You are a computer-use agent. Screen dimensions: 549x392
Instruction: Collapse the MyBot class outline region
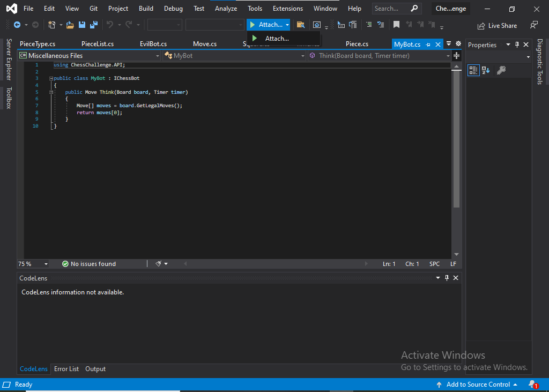51,78
